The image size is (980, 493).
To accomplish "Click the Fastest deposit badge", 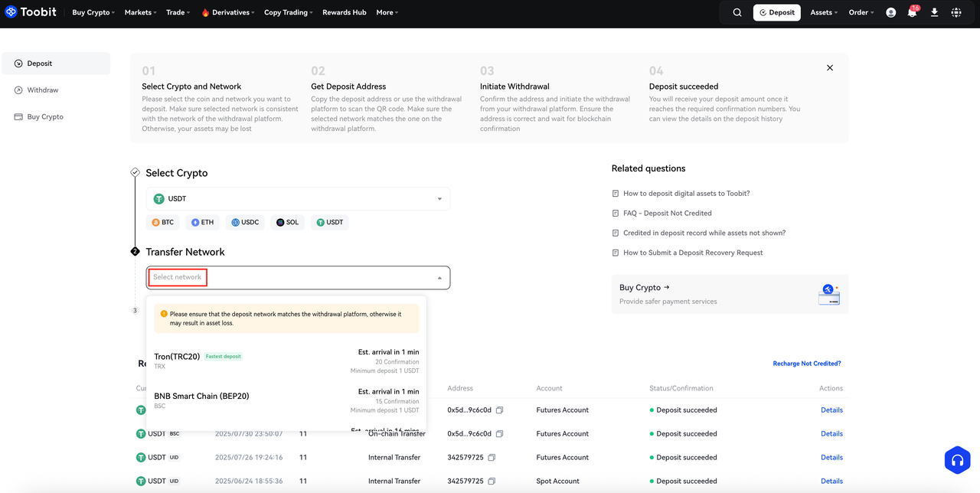I will [224, 357].
